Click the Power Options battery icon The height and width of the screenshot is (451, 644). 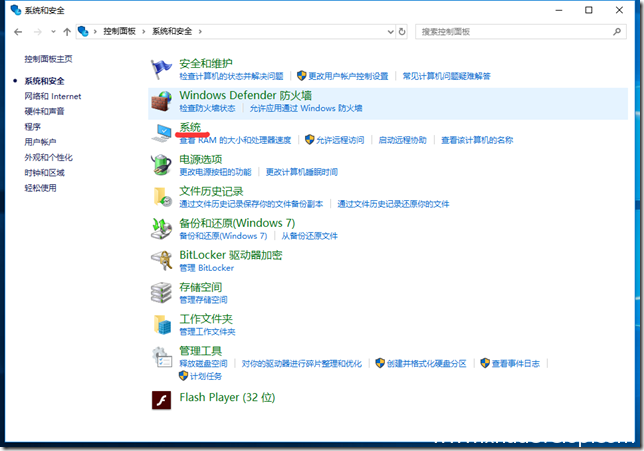point(161,165)
